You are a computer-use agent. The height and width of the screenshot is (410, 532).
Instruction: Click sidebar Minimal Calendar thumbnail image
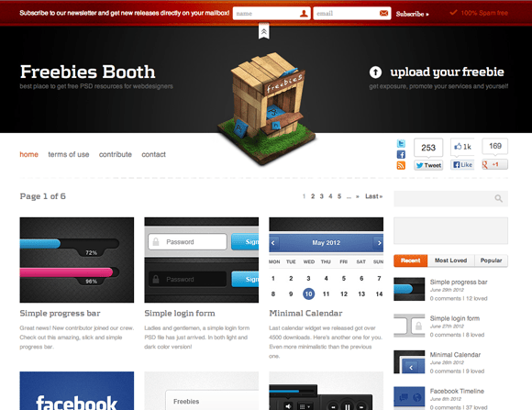pyautogui.click(x=409, y=361)
